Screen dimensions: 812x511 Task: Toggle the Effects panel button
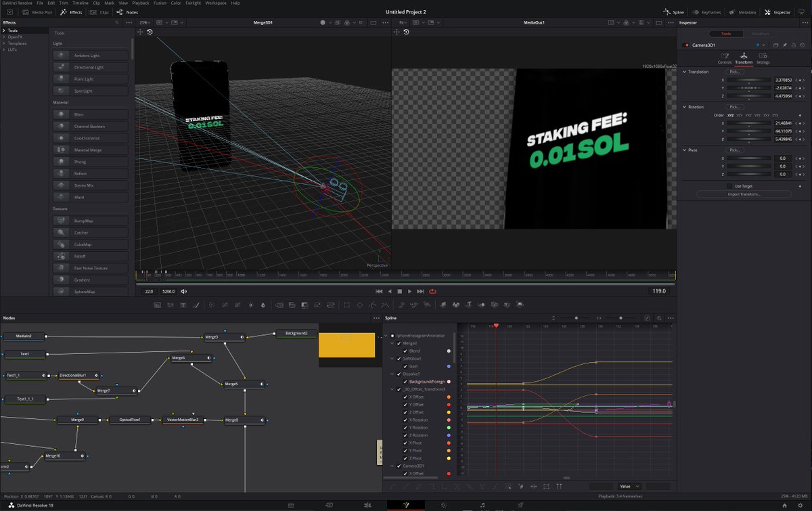(x=71, y=12)
